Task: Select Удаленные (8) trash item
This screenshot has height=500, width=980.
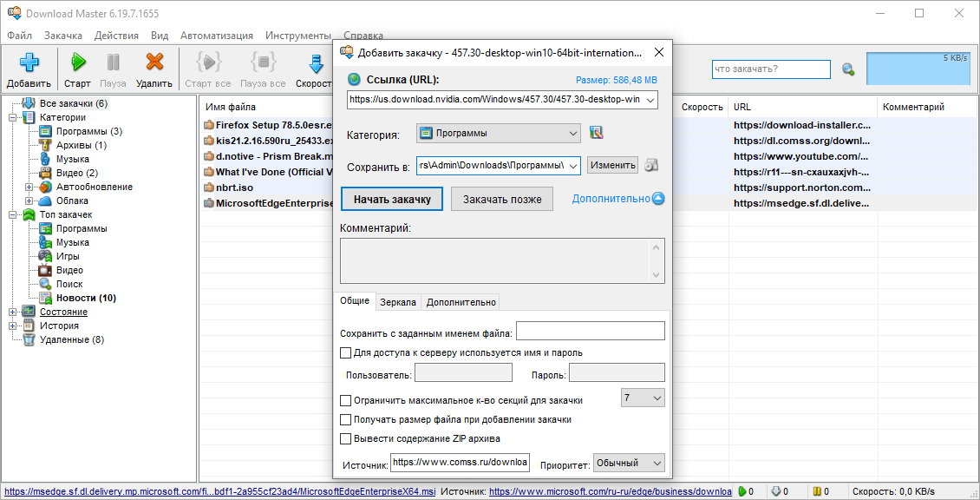Action: 72,339
